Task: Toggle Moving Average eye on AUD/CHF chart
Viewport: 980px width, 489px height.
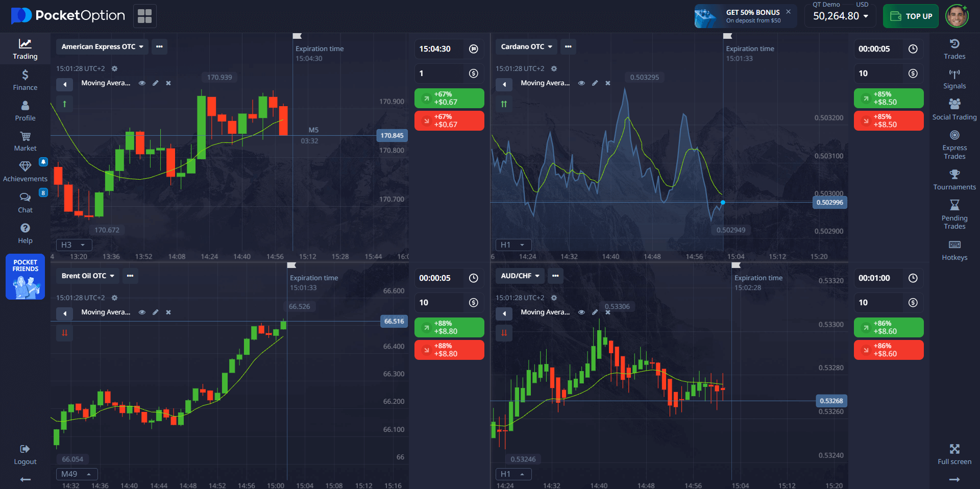Action: click(x=581, y=312)
